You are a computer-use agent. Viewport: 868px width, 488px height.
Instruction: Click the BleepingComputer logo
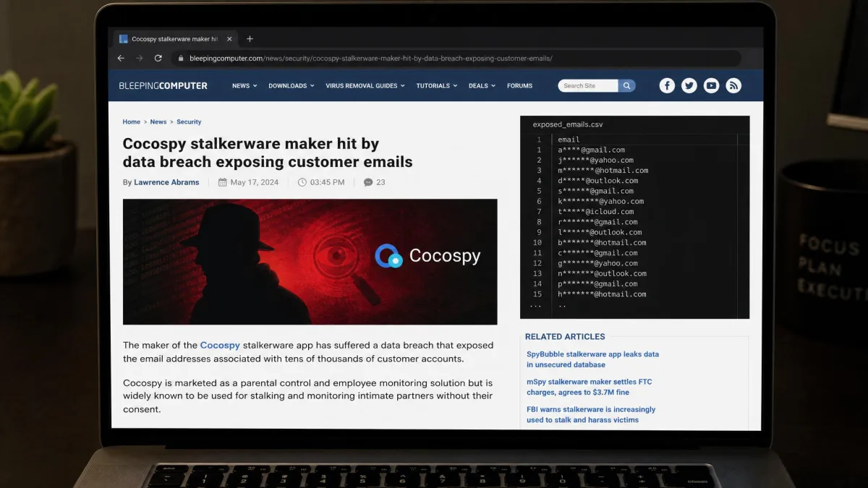coord(163,85)
